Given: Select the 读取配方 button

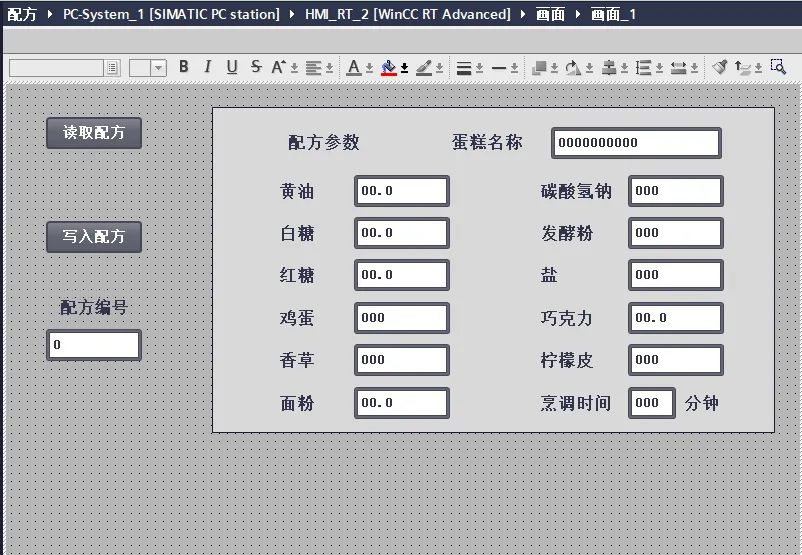Looking at the screenshot, I should [94, 133].
